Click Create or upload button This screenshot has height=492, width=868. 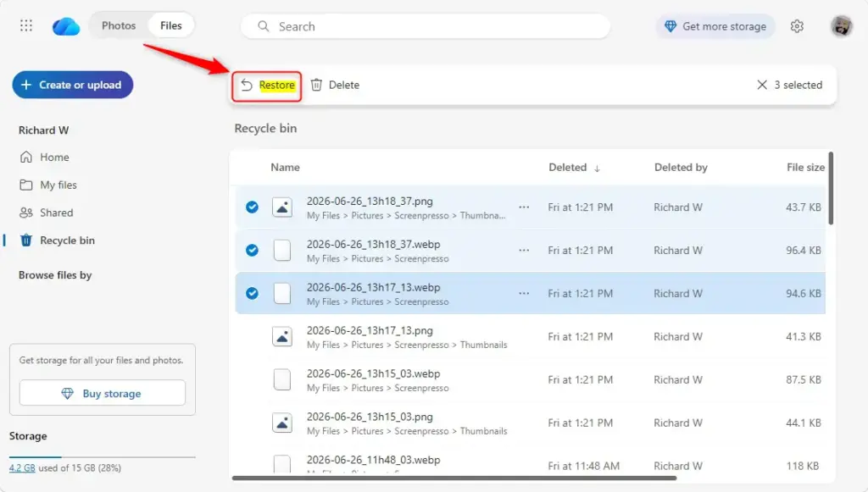point(73,85)
